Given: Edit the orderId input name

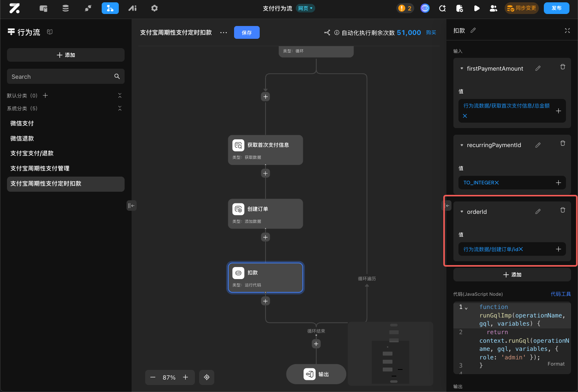Looking at the screenshot, I should coord(538,212).
